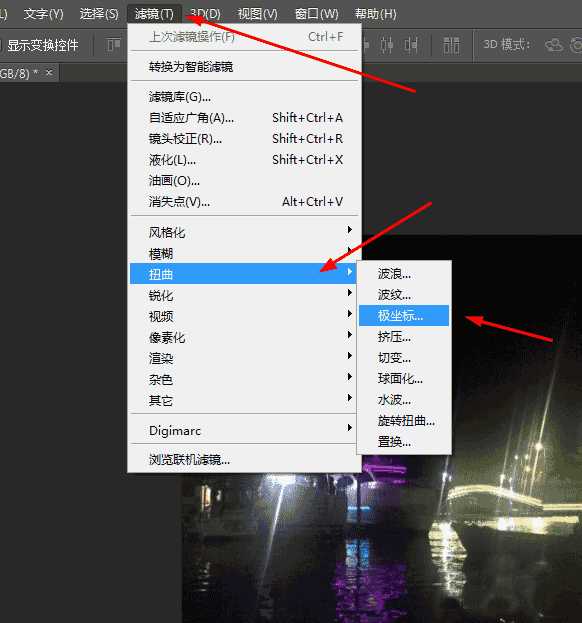This screenshot has height=623, width=582.
Task: Expand the Digimarc submenu
Action: click(244, 430)
